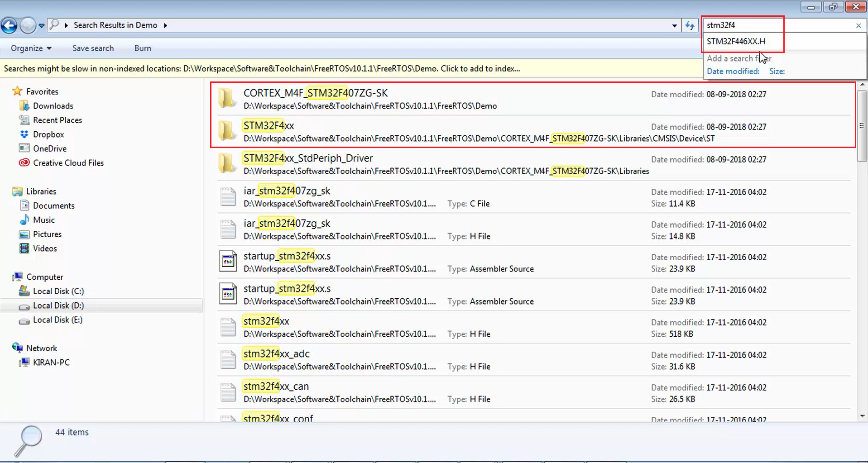868x463 pixels.
Task: Click the Save search button
Action: [x=93, y=48]
